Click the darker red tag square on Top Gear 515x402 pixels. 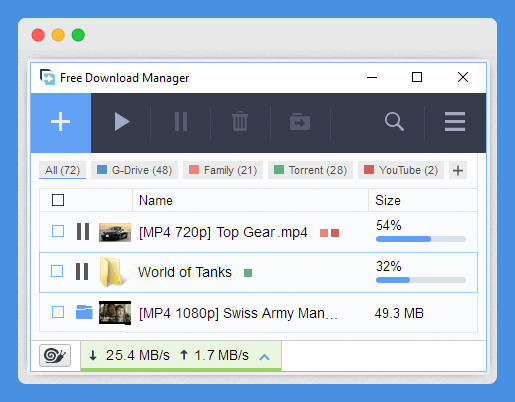pos(335,233)
